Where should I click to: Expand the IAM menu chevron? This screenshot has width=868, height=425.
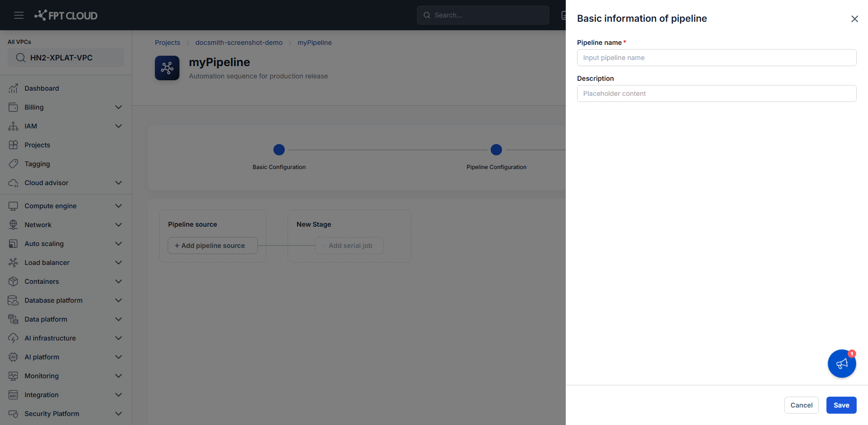tap(119, 126)
